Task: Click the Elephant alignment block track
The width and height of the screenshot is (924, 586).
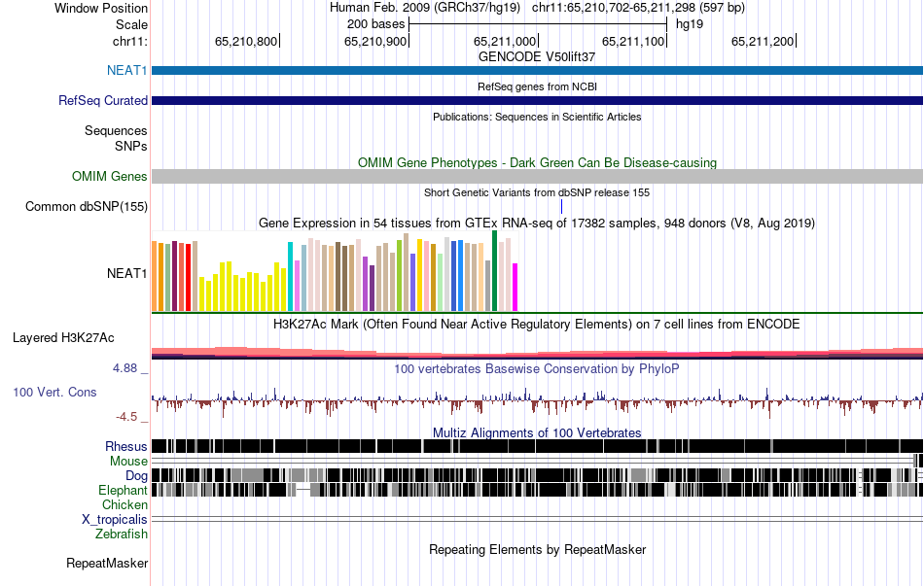Action: (x=538, y=490)
